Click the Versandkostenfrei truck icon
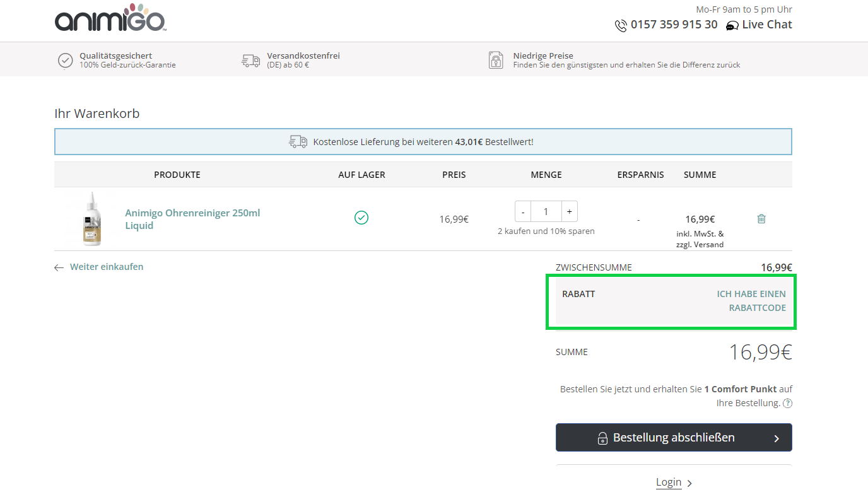Image resolution: width=868 pixels, height=497 pixels. coord(251,60)
